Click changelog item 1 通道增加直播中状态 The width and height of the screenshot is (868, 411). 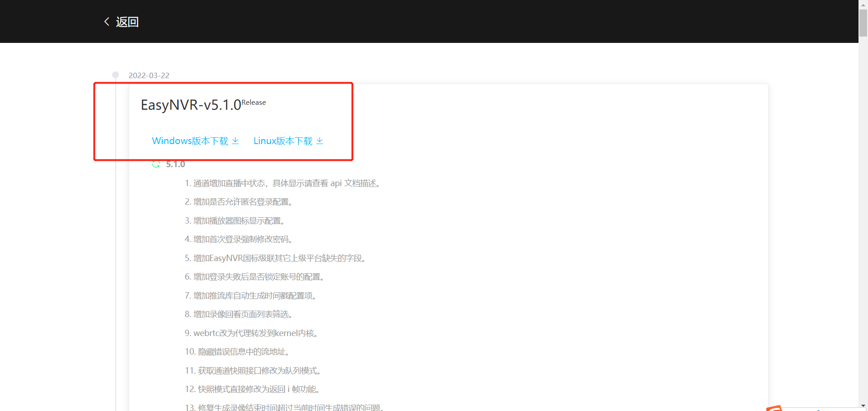click(x=284, y=183)
